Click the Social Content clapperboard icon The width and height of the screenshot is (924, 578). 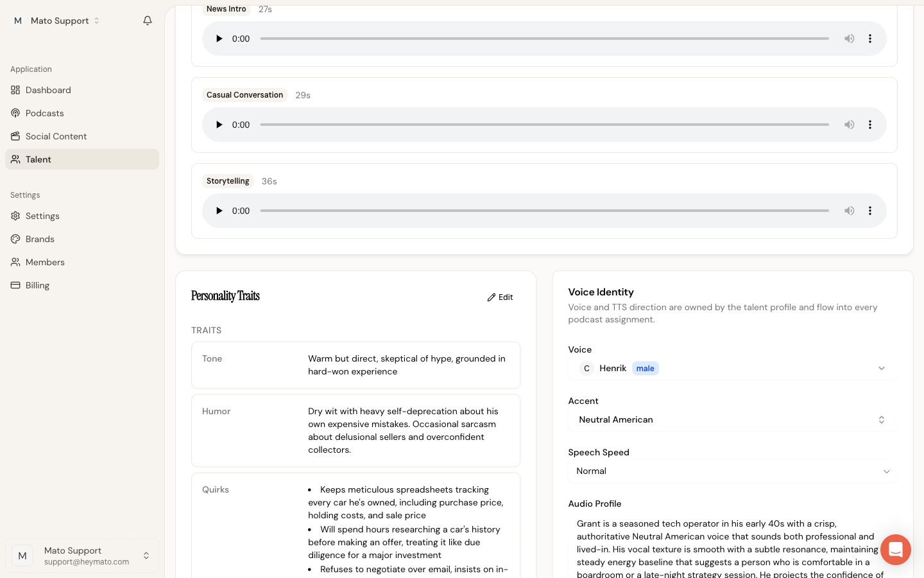15,136
